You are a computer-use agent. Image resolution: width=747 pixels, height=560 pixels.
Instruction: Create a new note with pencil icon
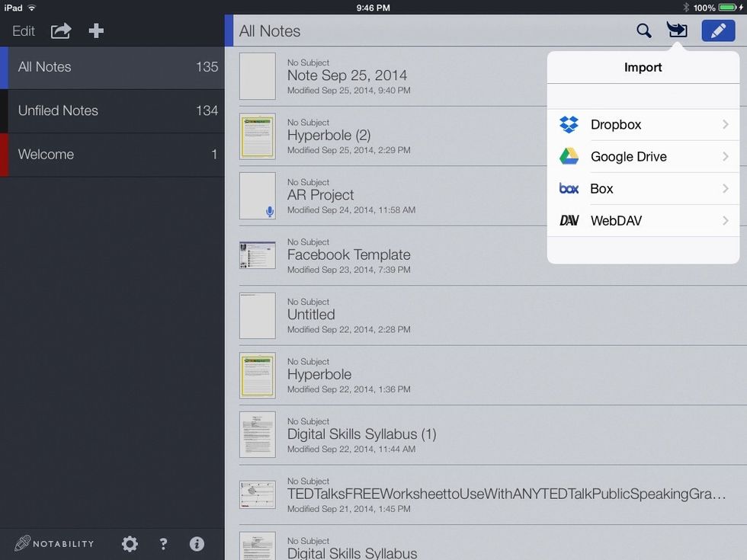click(718, 31)
